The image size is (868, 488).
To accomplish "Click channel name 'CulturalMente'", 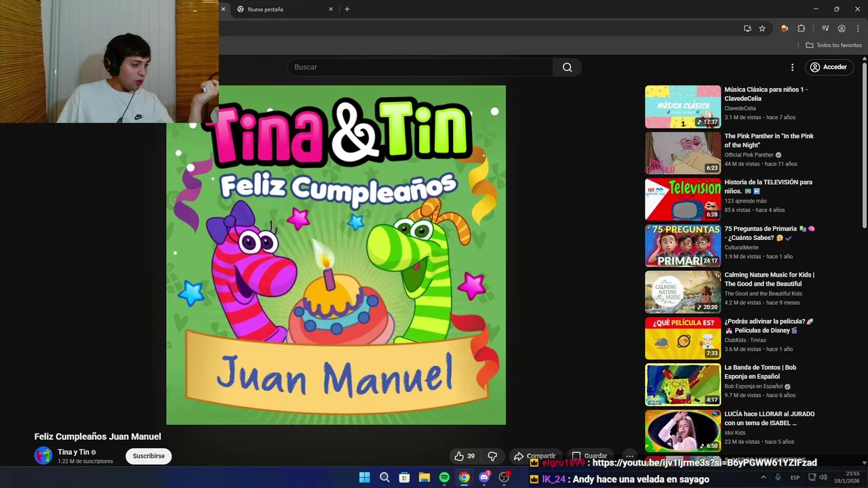I will [x=741, y=247].
